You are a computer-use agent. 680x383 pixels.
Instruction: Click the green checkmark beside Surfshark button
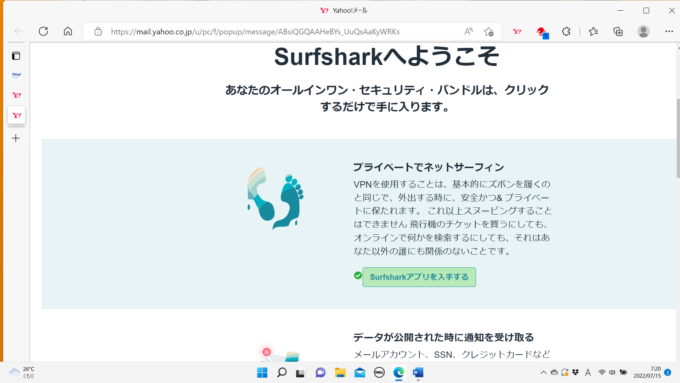click(x=358, y=275)
